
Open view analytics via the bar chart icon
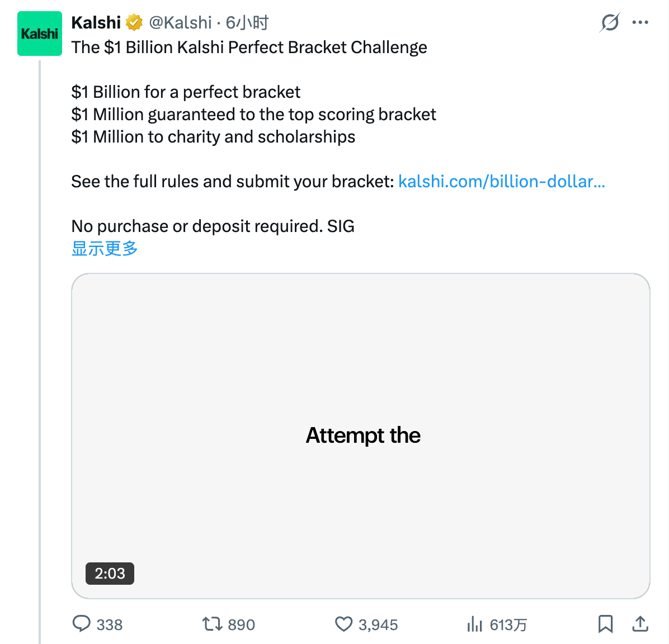(x=475, y=624)
